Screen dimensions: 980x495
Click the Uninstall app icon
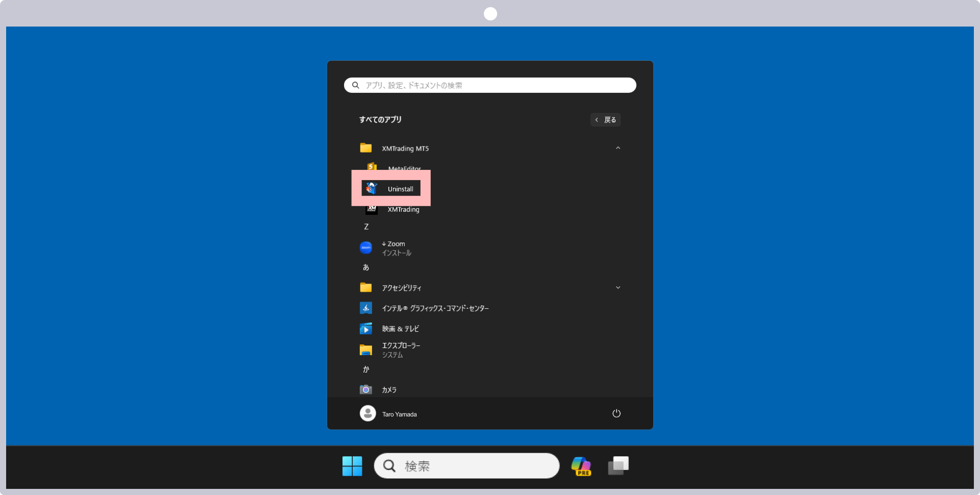[x=372, y=188]
